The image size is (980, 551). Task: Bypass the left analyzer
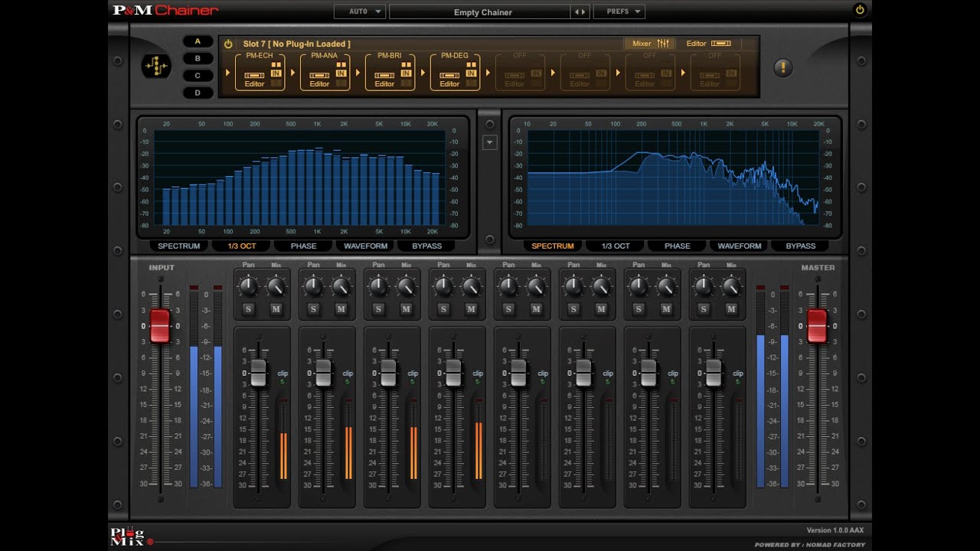tap(426, 246)
